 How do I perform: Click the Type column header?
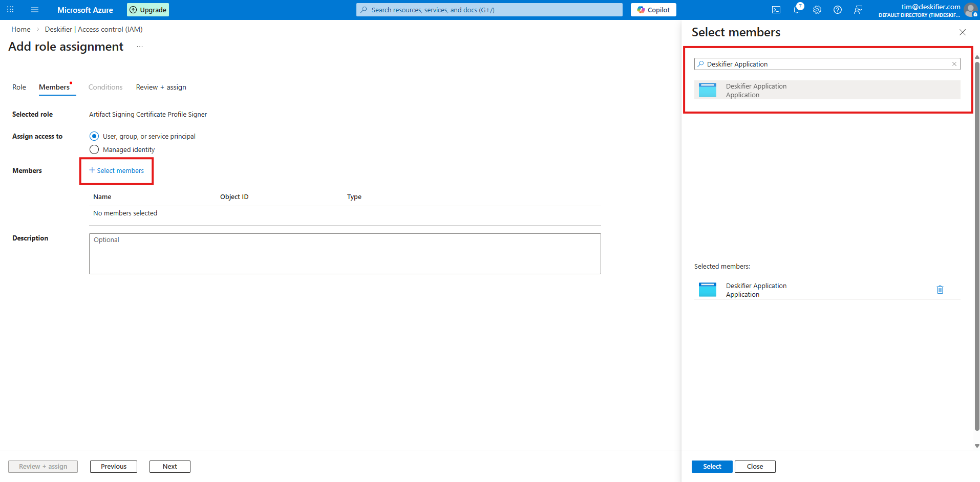(354, 197)
